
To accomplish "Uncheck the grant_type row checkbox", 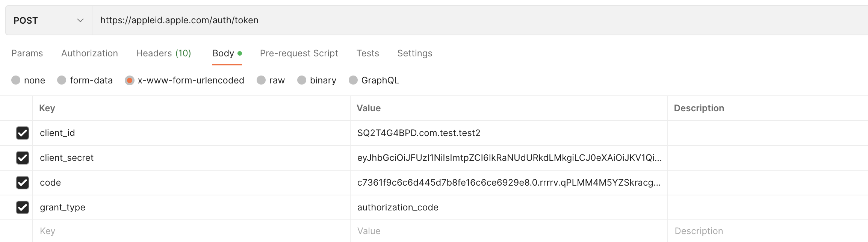I will 23,207.
